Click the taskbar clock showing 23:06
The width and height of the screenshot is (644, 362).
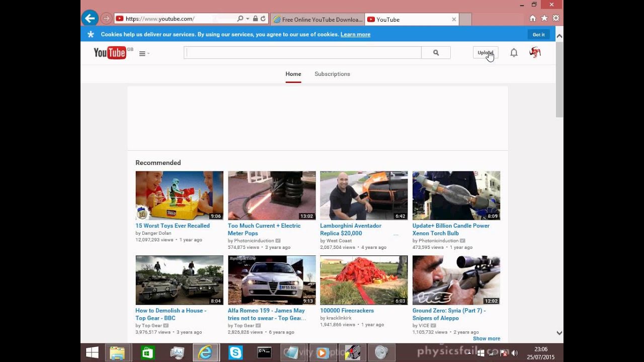pos(541,353)
